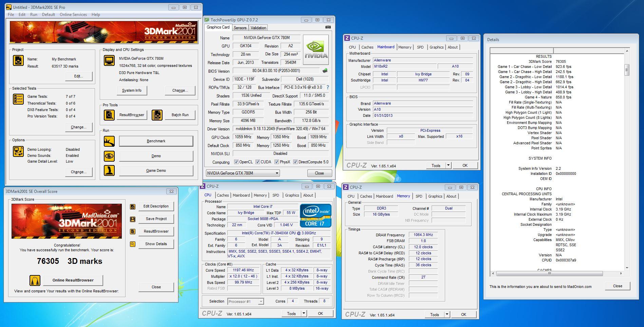Click the Benchmark button
The image size is (644, 327).
[x=156, y=141]
